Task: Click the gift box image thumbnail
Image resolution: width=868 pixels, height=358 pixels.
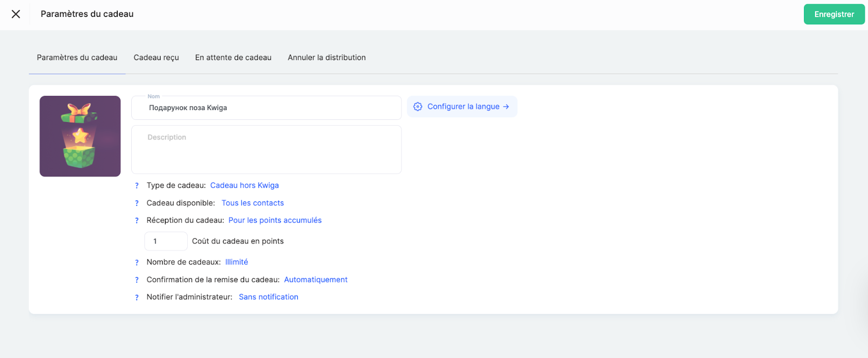Action: [x=80, y=136]
